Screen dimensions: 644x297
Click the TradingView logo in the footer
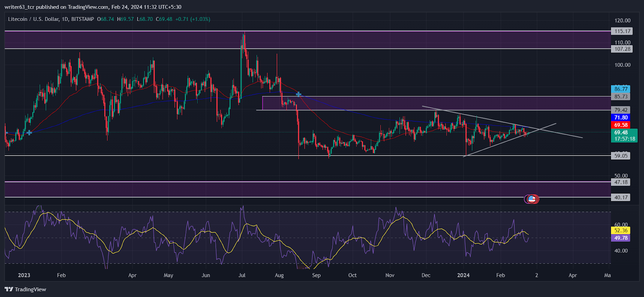[25, 289]
